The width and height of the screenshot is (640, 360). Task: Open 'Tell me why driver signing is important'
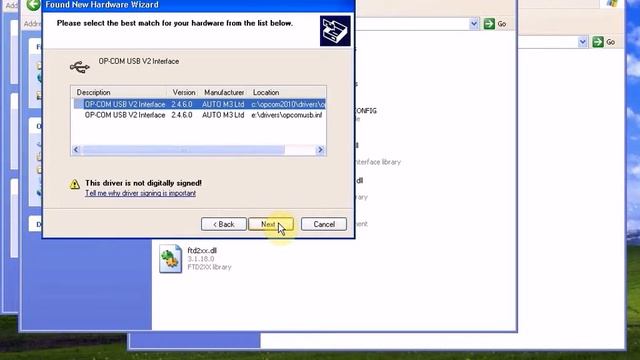pos(140,193)
